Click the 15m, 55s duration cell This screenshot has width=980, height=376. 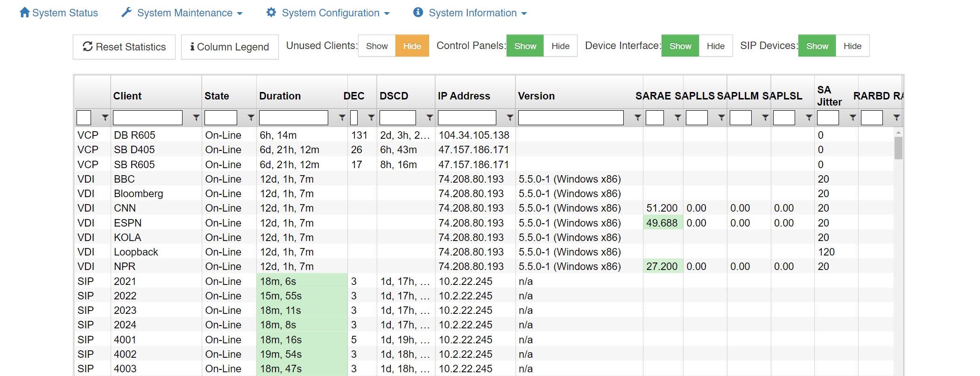[x=302, y=296]
